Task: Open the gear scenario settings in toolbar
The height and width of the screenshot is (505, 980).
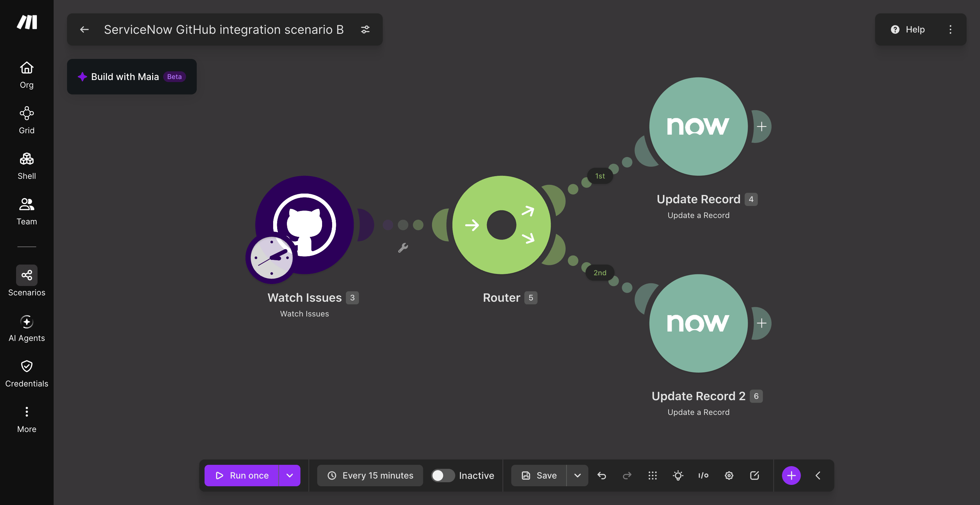Action: [x=729, y=475]
